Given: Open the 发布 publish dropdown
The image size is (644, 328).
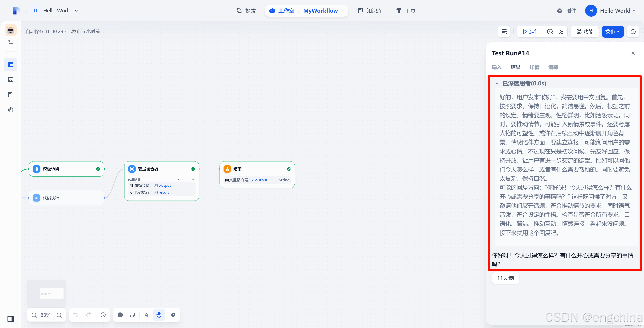Looking at the screenshot, I should [x=613, y=32].
